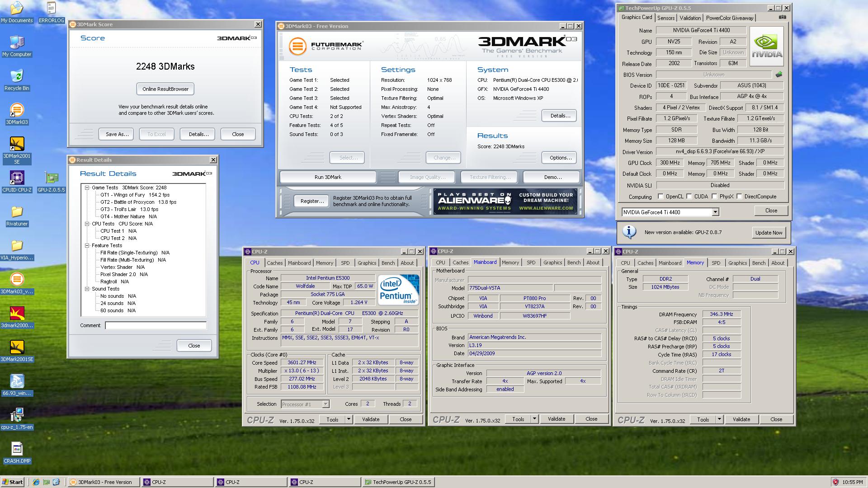This screenshot has height=488, width=868.
Task: Click system Details button in 3DMark03
Action: coord(560,116)
